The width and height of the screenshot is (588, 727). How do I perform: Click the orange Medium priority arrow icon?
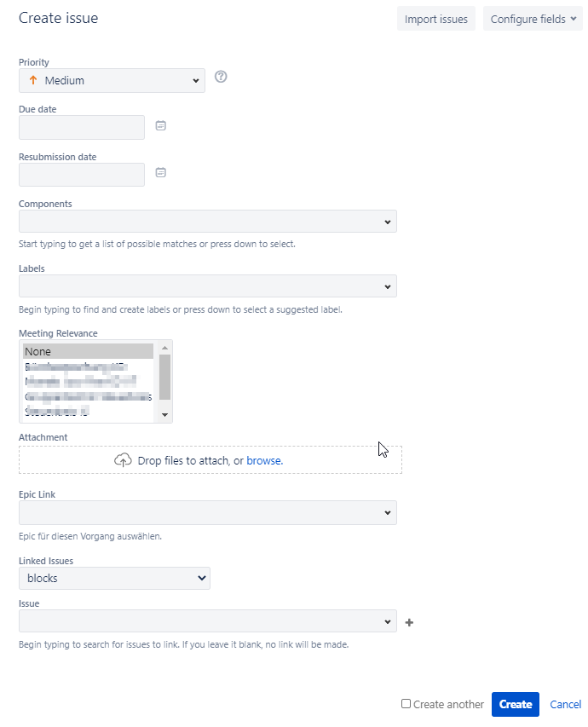coord(33,80)
